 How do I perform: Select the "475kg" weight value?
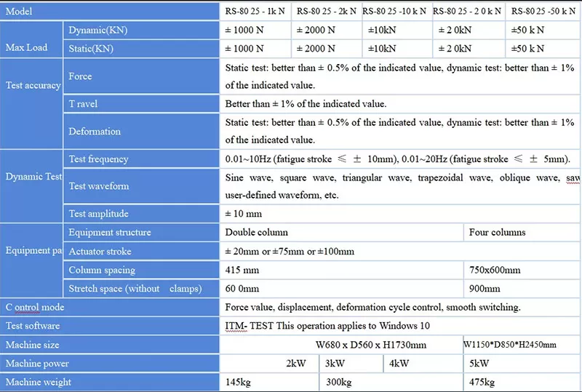(482, 382)
